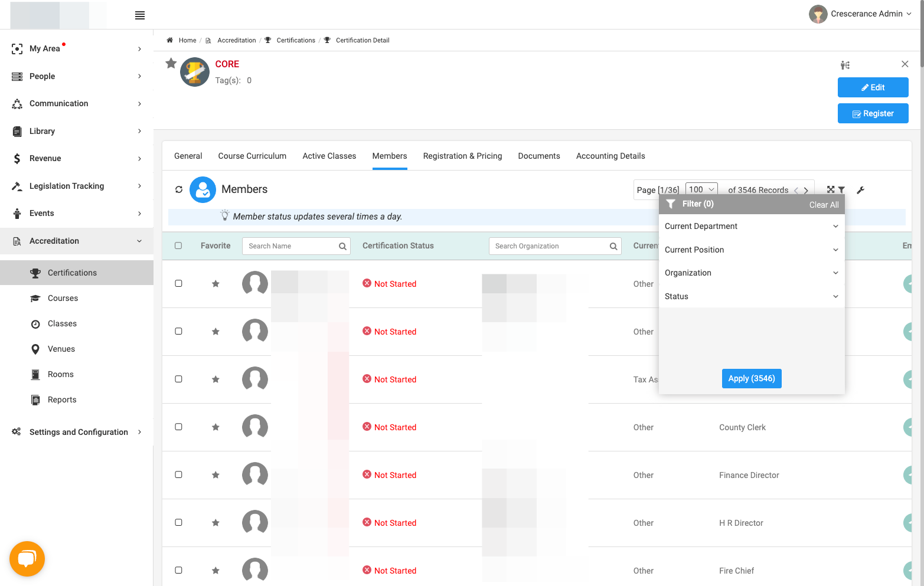Apply the filter to 3546 records
The width and height of the screenshot is (924, 586).
752,378
